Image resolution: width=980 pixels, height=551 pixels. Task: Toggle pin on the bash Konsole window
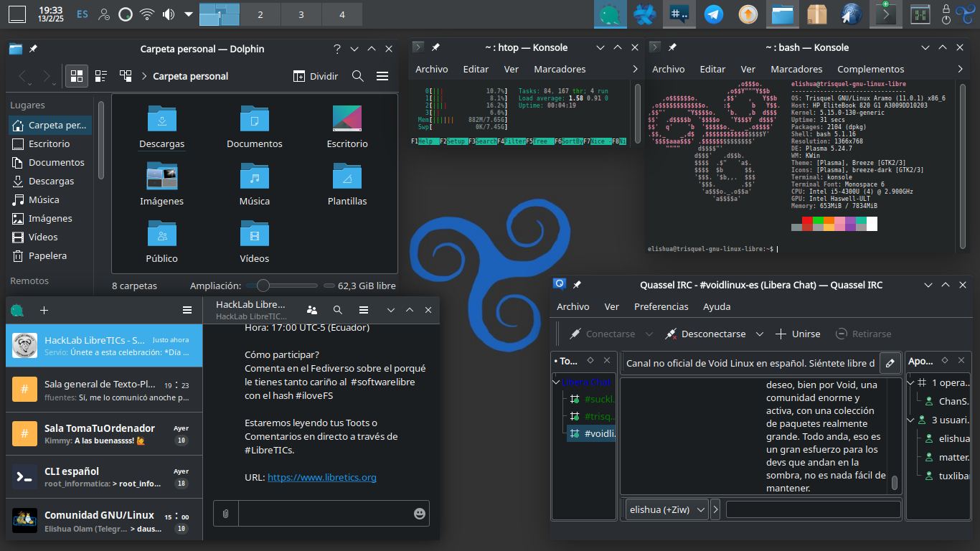pos(672,47)
